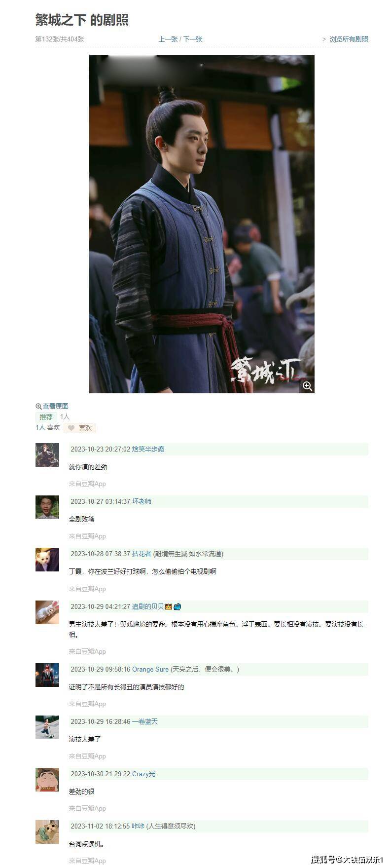Click the magnifier zoom icon on the photo
This screenshot has width=390, height=868.
tap(307, 386)
